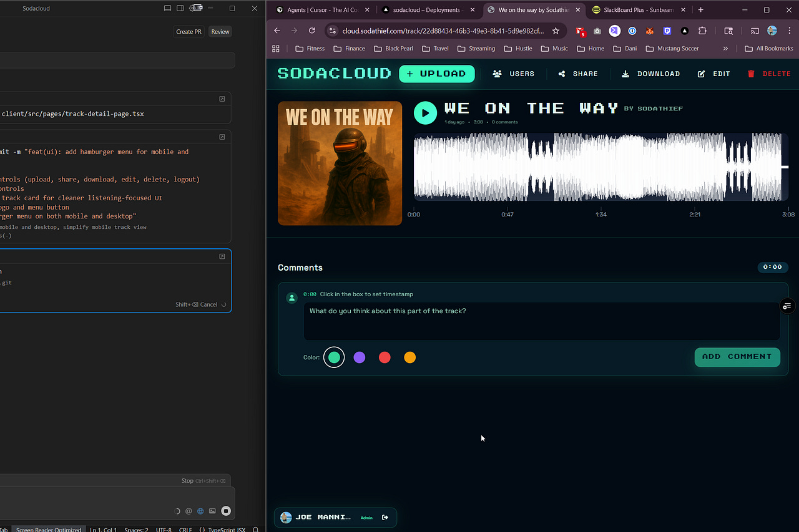This screenshot has height=532, width=799.
Task: Stop the agent with the stop icon
Action: tap(226, 511)
